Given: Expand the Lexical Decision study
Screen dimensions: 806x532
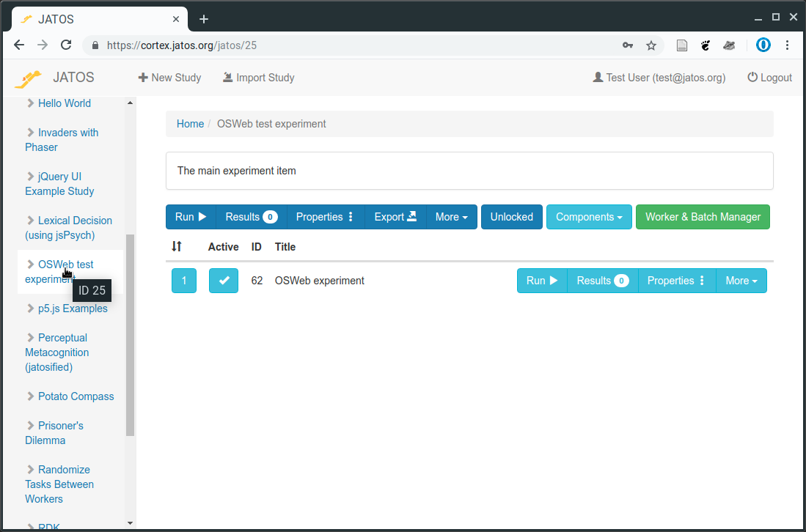Looking at the screenshot, I should point(30,221).
